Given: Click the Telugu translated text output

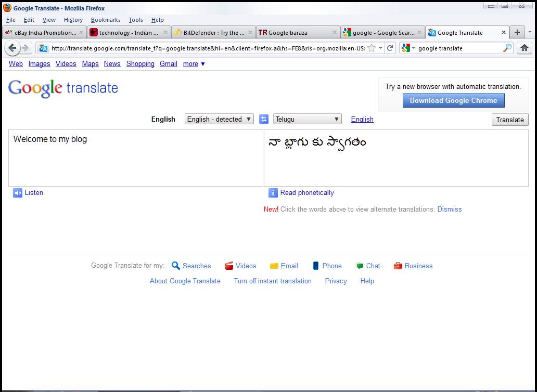Looking at the screenshot, I should pyautogui.click(x=317, y=142).
